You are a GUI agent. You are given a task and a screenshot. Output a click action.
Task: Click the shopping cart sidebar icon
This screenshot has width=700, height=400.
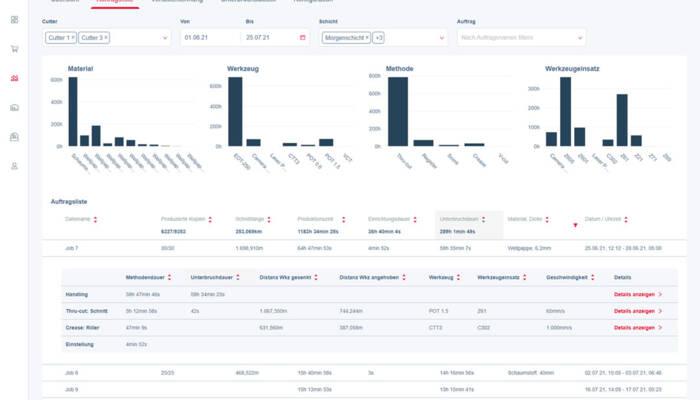pyautogui.click(x=14, y=48)
